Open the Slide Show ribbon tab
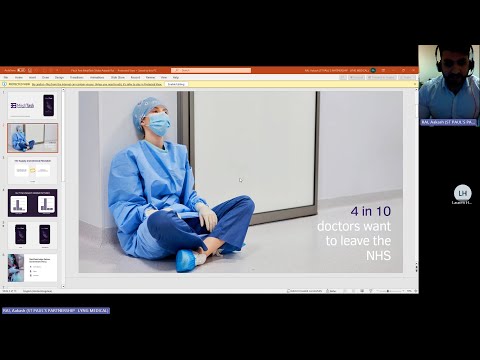Image resolution: width=480 pixels, height=360 pixels. tap(118, 77)
